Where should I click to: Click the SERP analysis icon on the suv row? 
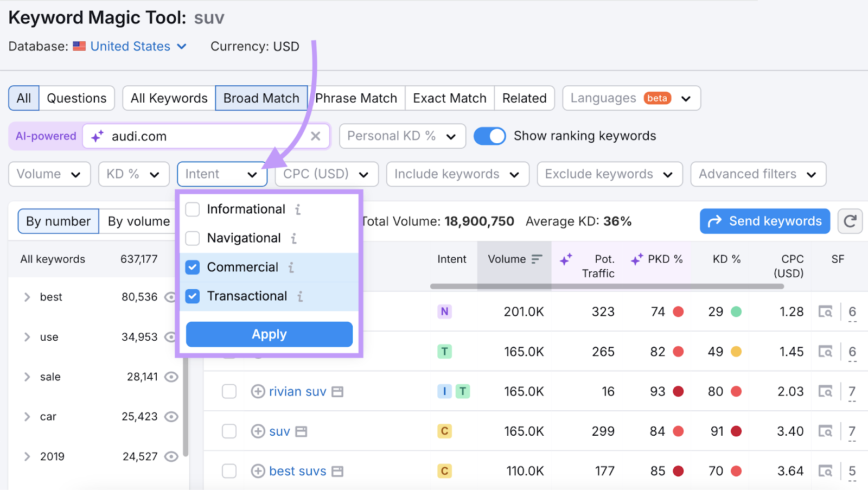[824, 431]
